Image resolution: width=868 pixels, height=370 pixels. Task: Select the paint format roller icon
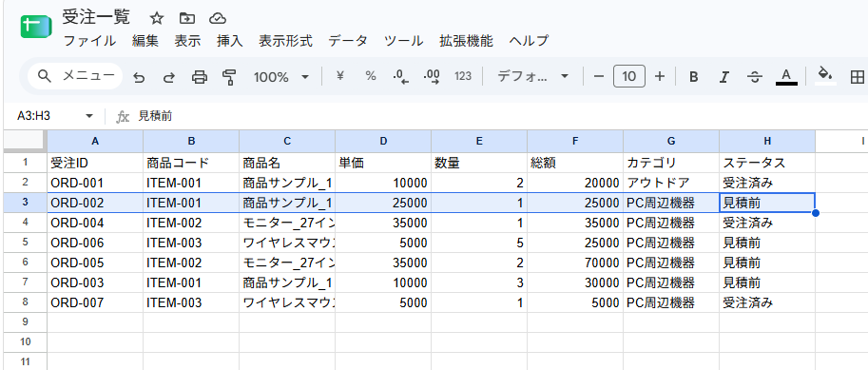[228, 77]
